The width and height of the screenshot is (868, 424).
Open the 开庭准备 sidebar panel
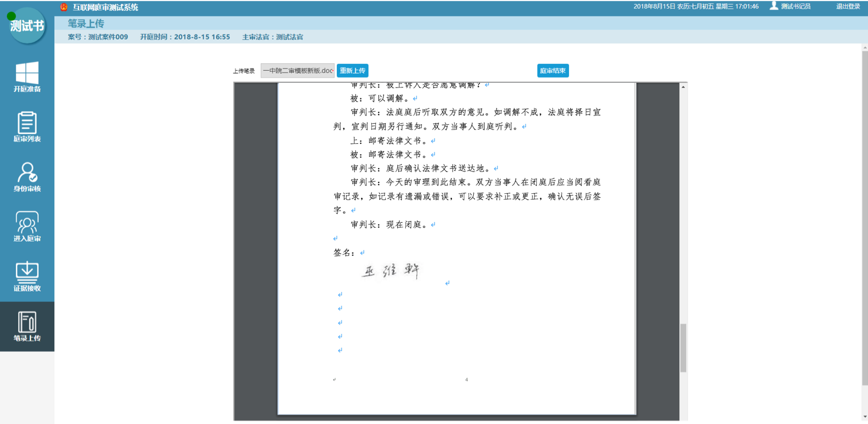tap(27, 78)
